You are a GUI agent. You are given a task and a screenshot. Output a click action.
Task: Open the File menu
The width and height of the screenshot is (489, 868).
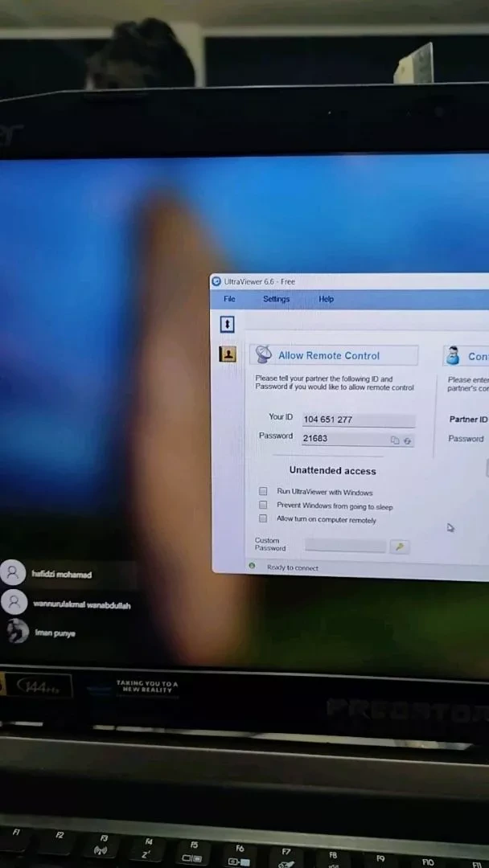(x=229, y=299)
